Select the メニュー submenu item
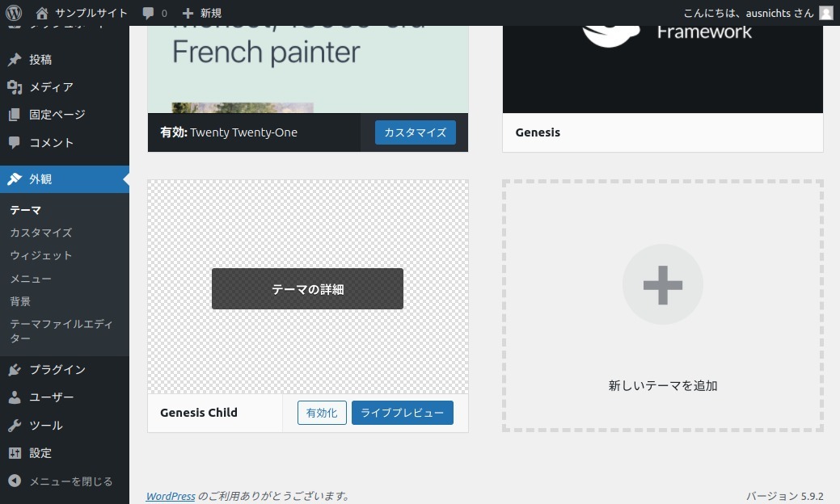 point(31,279)
